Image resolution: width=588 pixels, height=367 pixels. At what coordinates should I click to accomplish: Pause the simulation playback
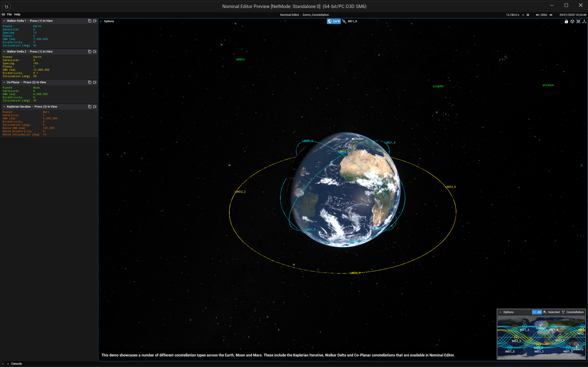click(x=528, y=15)
